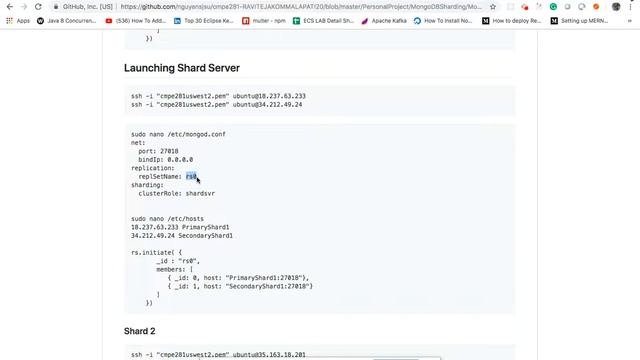Image resolution: width=640 pixels, height=360 pixels.
Task: Click the rs.initiate( { line
Action: 156,253
